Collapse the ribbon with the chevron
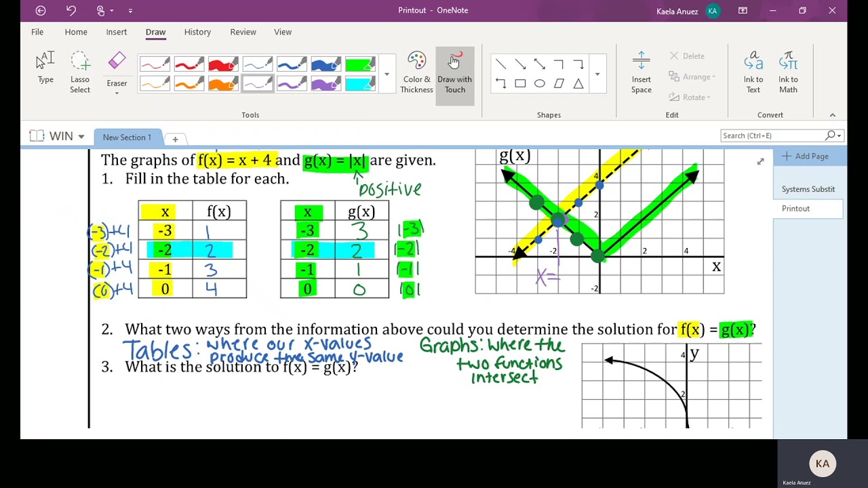The height and width of the screenshot is (488, 868). click(833, 115)
